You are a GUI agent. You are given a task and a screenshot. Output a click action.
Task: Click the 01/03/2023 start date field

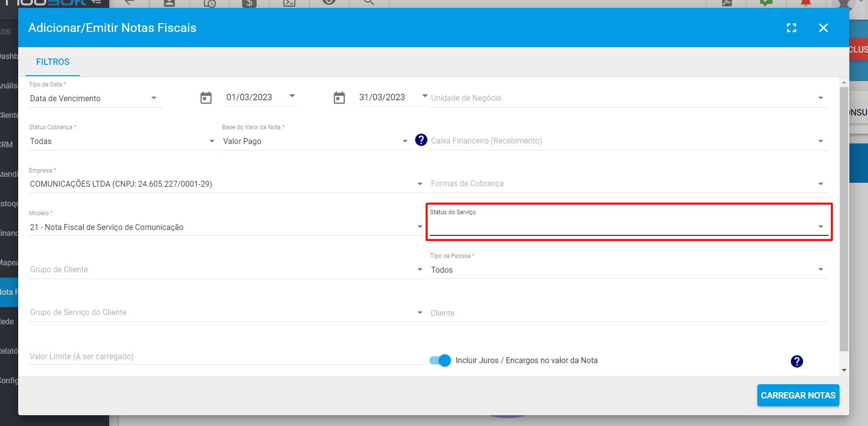(x=261, y=97)
